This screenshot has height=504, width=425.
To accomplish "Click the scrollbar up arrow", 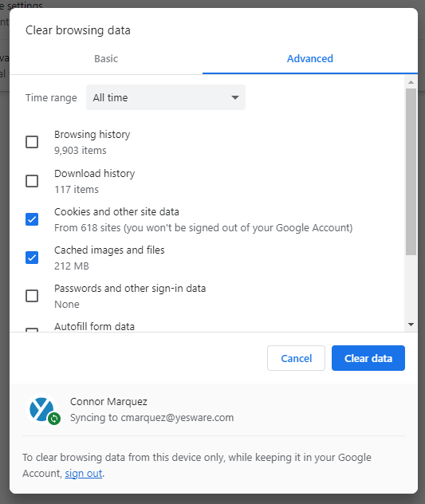I will (411, 82).
